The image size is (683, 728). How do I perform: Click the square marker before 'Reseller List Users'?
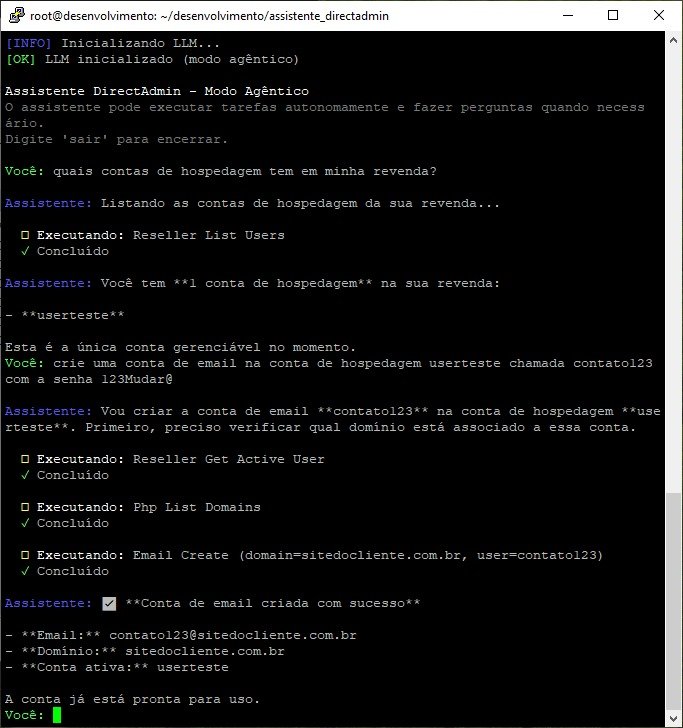coord(25,235)
